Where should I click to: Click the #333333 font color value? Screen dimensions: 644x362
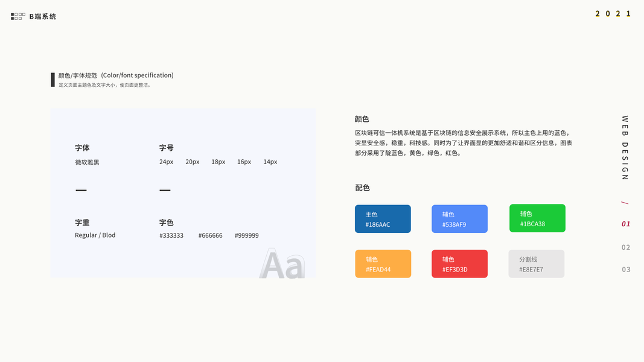pyautogui.click(x=171, y=235)
